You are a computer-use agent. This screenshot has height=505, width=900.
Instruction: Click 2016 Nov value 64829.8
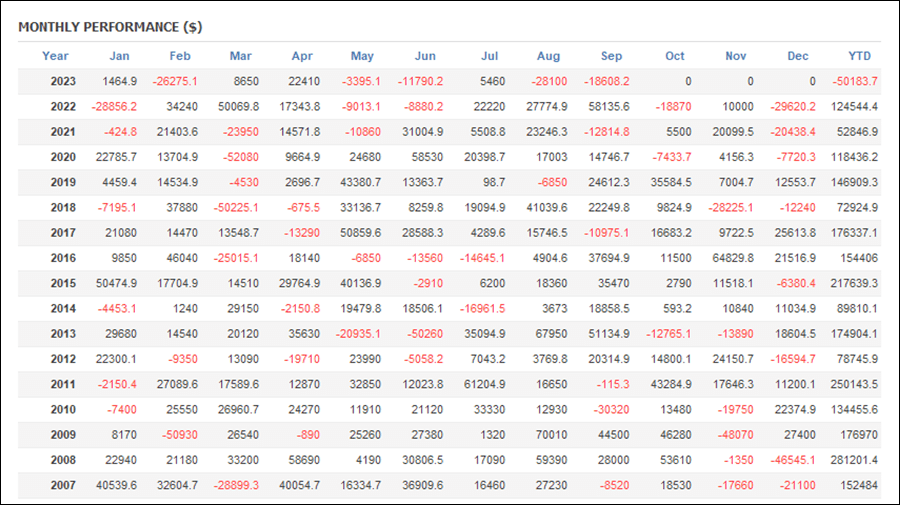coord(733,258)
